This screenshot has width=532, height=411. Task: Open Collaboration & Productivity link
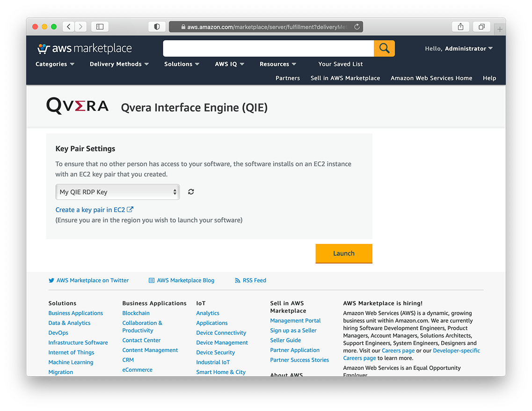coord(143,327)
